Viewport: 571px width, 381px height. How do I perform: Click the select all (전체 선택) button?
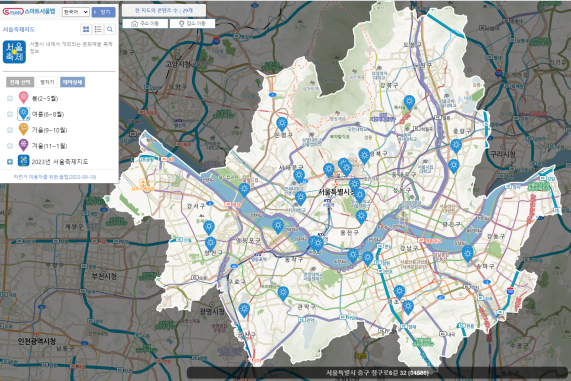[20, 82]
